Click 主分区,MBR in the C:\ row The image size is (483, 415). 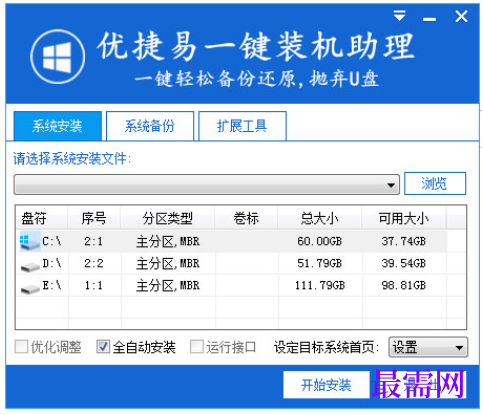[x=168, y=241]
